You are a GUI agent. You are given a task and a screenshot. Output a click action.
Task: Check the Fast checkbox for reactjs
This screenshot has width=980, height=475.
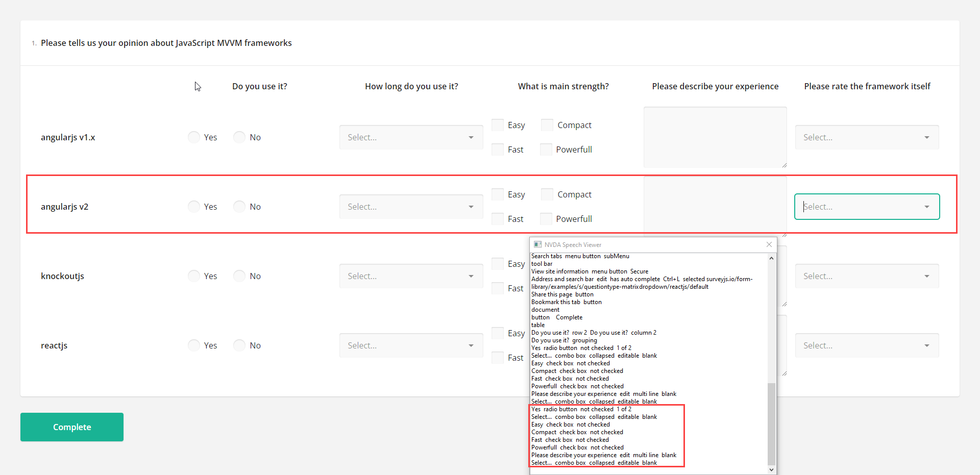point(497,357)
